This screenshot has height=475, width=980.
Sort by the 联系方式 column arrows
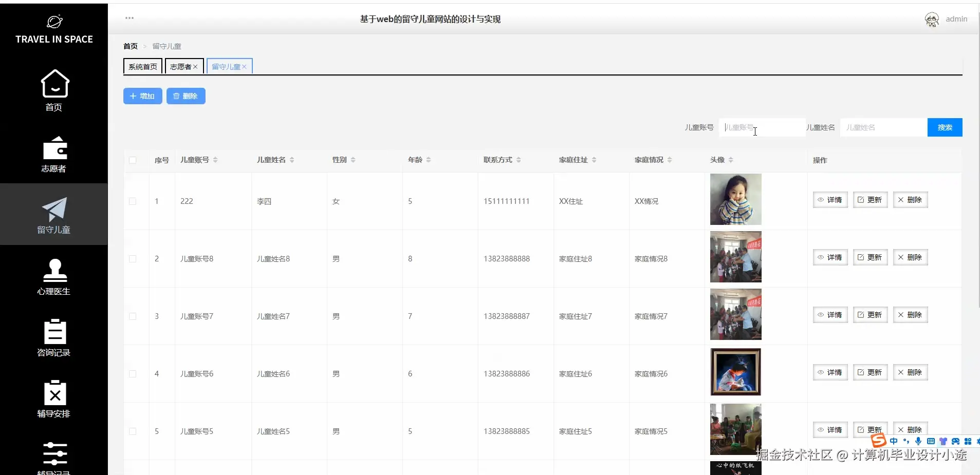point(519,160)
